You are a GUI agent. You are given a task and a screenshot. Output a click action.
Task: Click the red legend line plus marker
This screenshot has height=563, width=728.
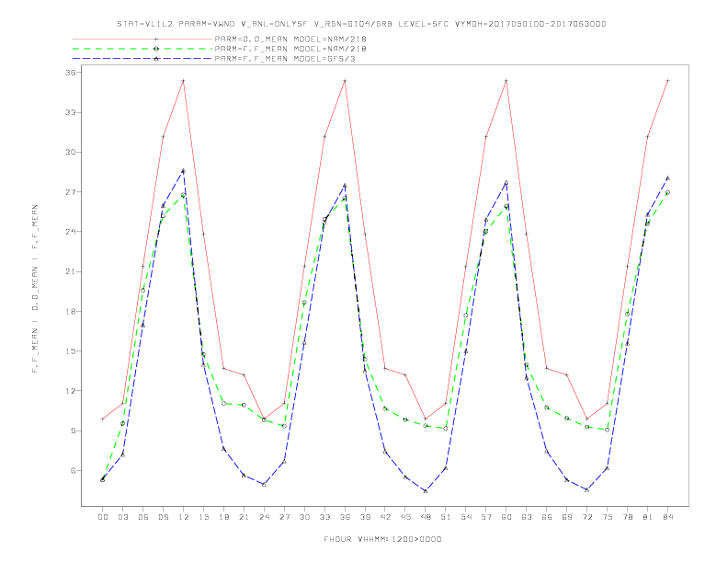tap(156, 39)
